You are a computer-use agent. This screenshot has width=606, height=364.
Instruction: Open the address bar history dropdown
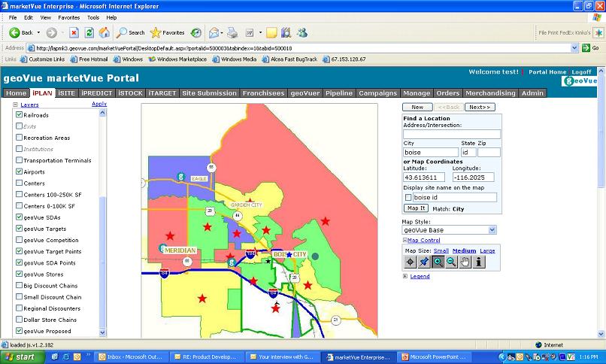(x=574, y=48)
